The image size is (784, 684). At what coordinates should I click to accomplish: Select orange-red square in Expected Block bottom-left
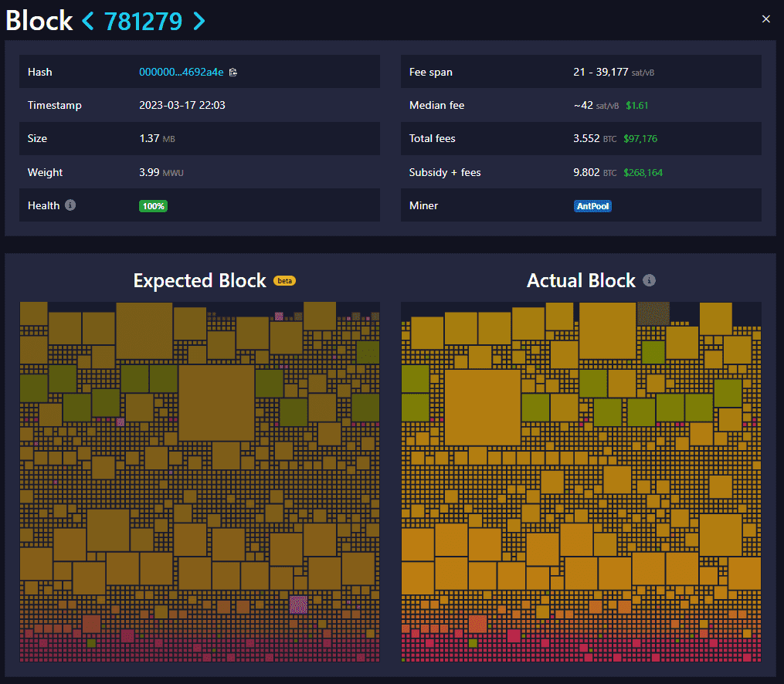[x=91, y=624]
